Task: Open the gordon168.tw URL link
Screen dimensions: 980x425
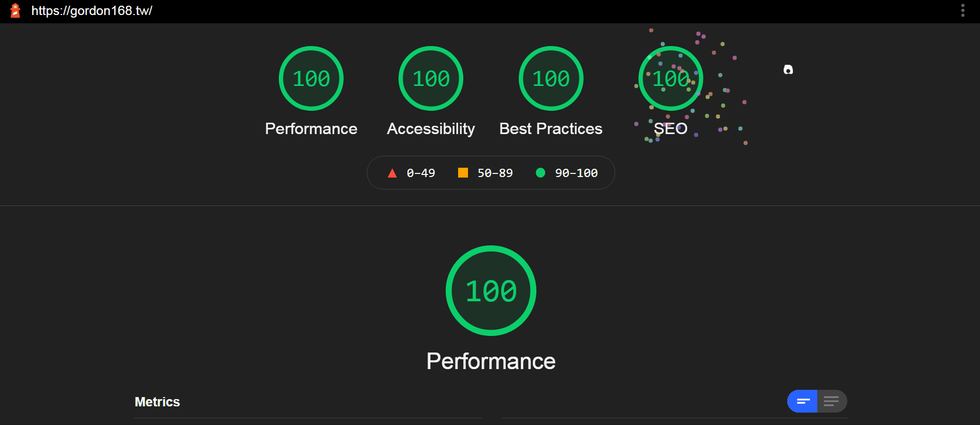Action: point(92,11)
